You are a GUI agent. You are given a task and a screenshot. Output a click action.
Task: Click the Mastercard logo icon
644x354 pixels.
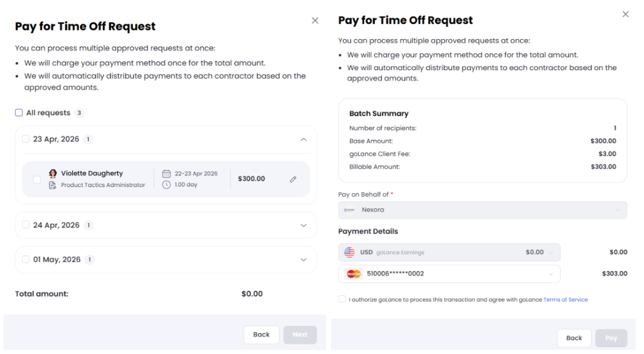pyautogui.click(x=354, y=274)
